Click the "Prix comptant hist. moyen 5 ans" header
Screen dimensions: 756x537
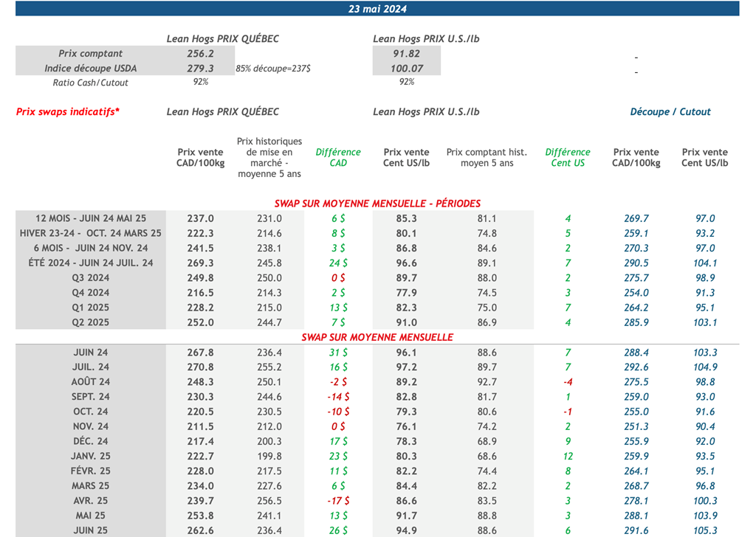click(x=487, y=158)
